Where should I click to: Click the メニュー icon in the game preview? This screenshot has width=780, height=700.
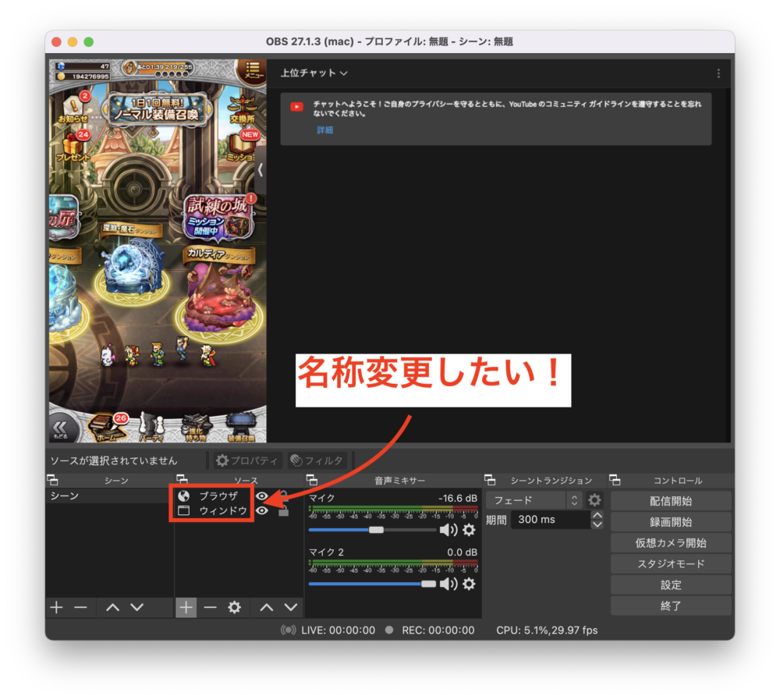pos(253,71)
